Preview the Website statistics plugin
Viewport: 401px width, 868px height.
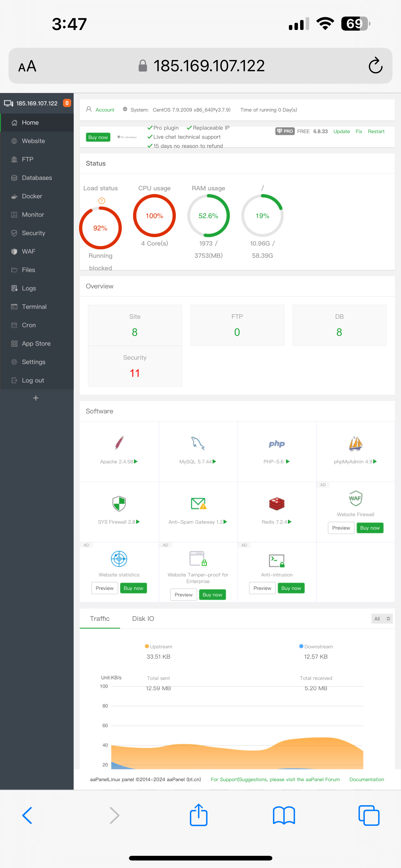tap(105, 588)
